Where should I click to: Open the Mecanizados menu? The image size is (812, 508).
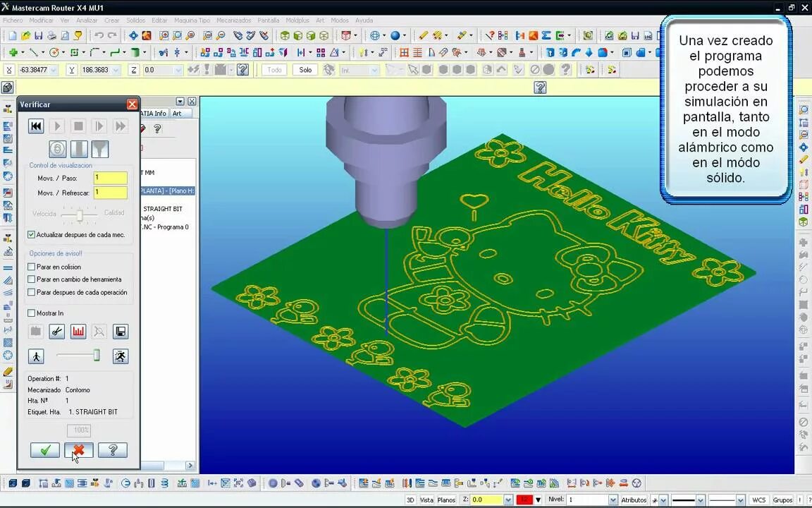pos(233,20)
